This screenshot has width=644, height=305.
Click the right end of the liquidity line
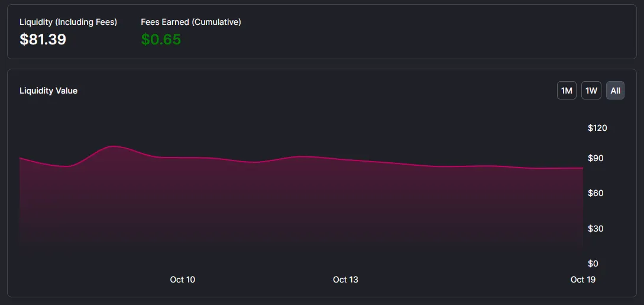tap(582, 168)
